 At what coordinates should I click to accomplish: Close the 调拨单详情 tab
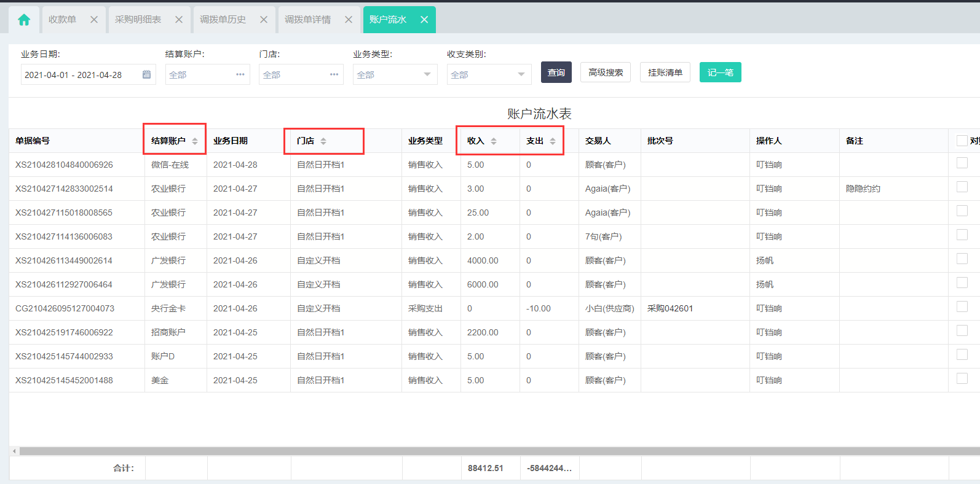tap(349, 20)
